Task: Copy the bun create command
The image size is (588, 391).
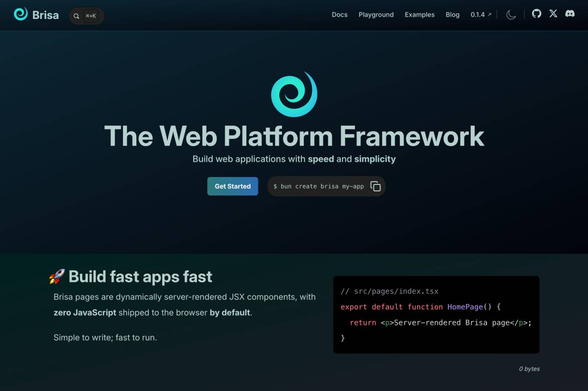Action: pyautogui.click(x=376, y=186)
